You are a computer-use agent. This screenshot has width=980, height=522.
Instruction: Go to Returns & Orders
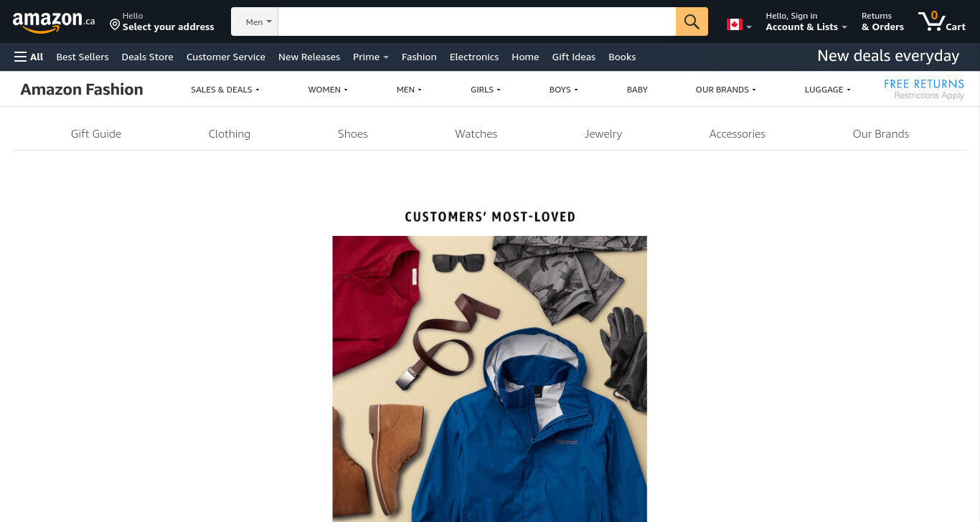pos(882,22)
